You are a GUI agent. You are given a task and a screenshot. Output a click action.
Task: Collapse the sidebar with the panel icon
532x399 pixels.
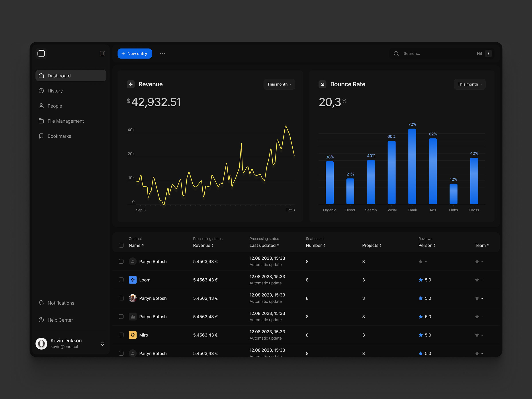coord(102,53)
